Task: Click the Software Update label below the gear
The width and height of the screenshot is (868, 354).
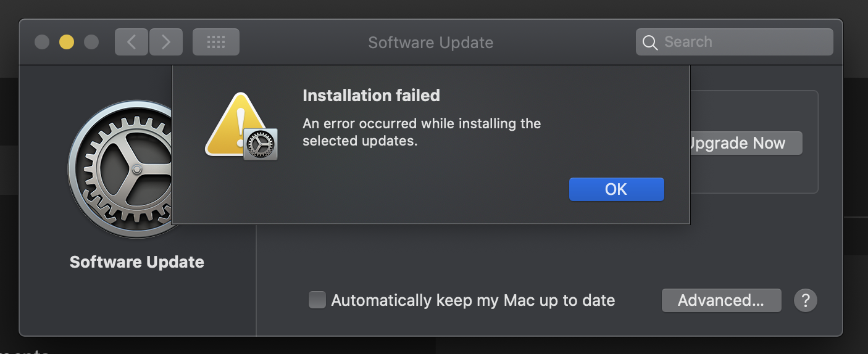Action: (x=137, y=262)
